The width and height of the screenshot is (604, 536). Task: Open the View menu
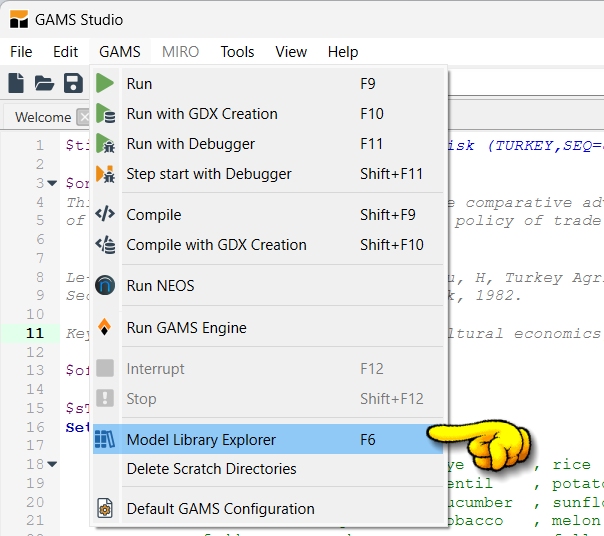click(x=291, y=52)
